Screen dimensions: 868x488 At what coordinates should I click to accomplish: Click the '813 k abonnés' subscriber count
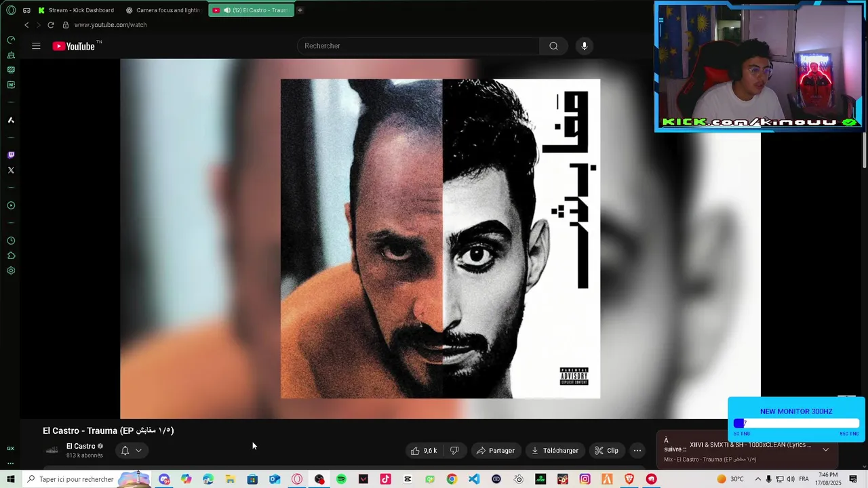pos(85,455)
